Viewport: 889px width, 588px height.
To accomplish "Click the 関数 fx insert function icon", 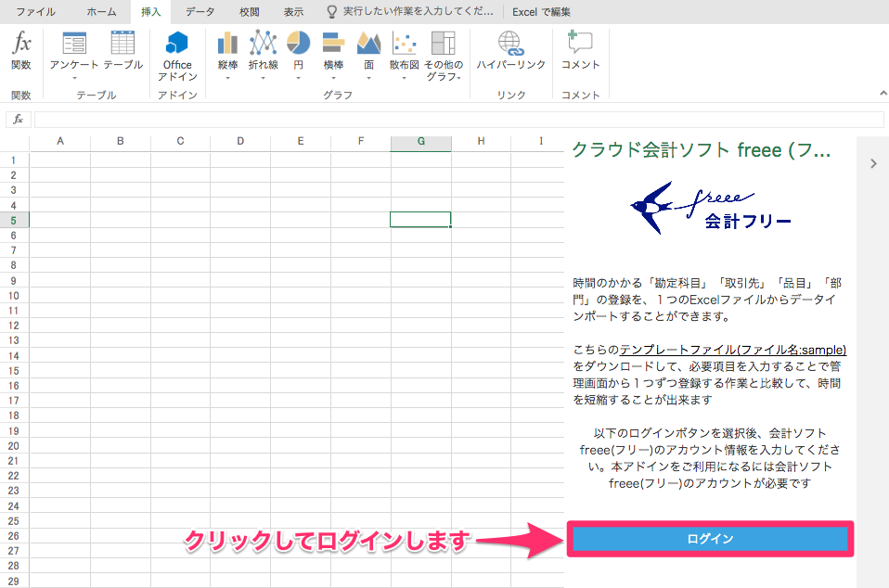I will (x=21, y=43).
